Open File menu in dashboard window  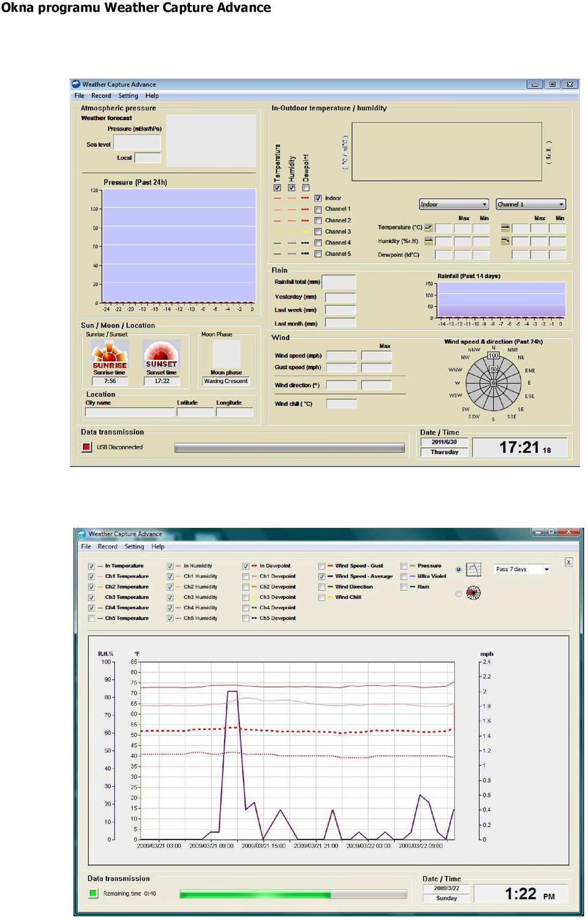tap(80, 96)
